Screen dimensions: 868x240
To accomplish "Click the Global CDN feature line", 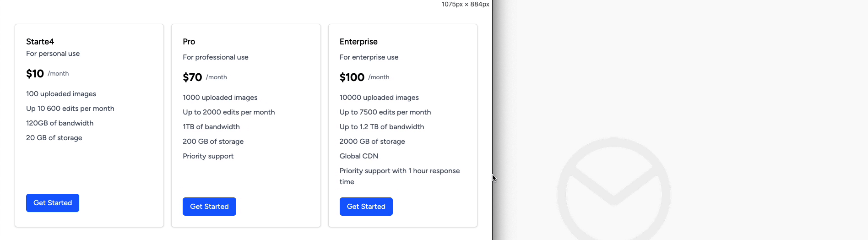I will [358, 156].
